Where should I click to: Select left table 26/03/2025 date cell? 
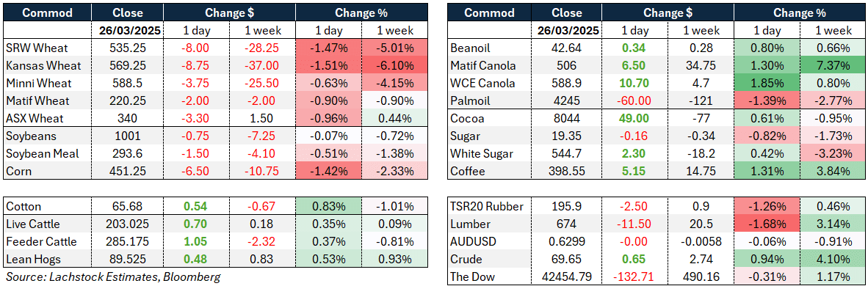pyautogui.click(x=127, y=30)
